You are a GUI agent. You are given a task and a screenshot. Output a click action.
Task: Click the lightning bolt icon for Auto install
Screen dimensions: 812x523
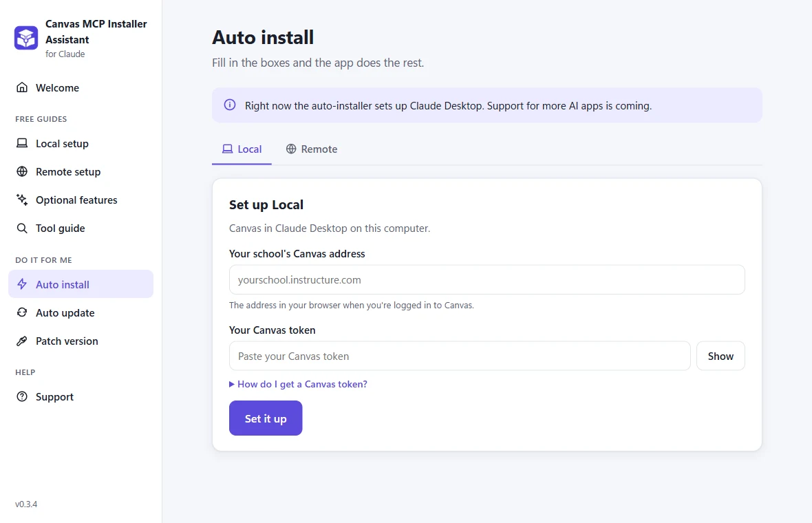point(22,284)
